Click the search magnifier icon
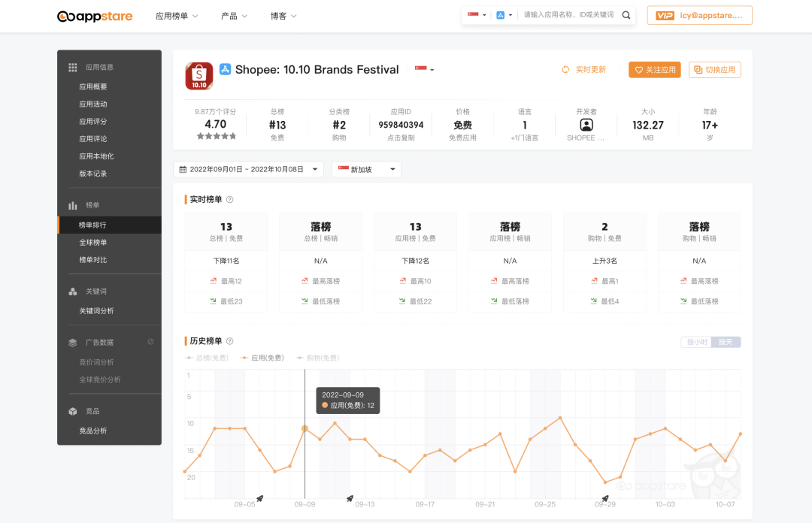Image resolution: width=812 pixels, height=523 pixels. 626,15
